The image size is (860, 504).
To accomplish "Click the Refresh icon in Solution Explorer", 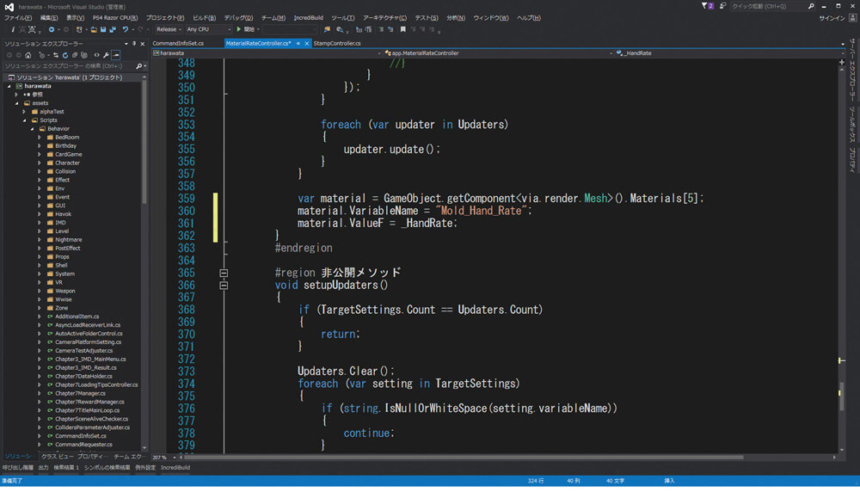I will [x=65, y=55].
